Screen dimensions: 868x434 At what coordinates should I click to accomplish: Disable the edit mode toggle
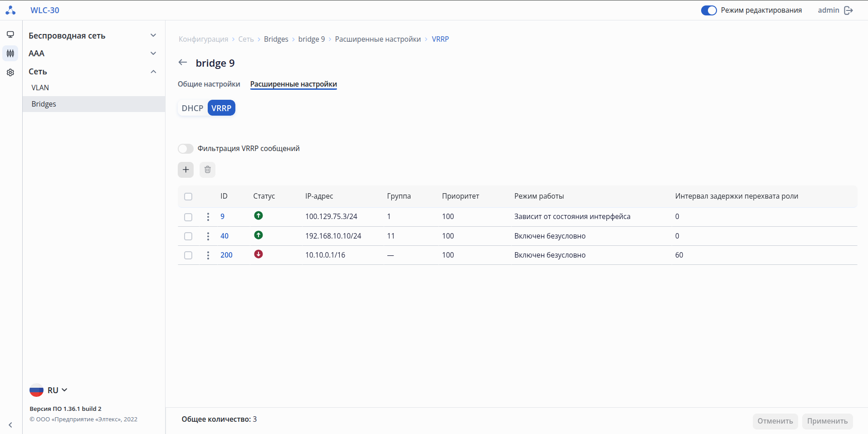(x=708, y=10)
